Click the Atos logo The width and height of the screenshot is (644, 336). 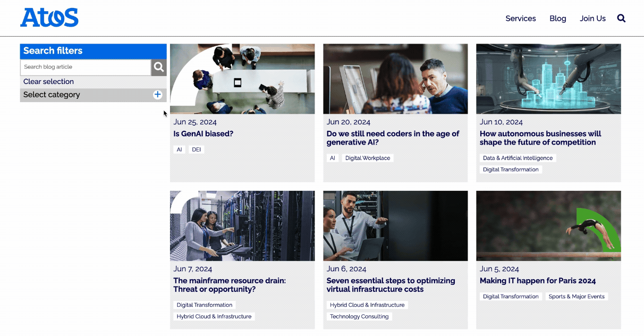click(49, 18)
